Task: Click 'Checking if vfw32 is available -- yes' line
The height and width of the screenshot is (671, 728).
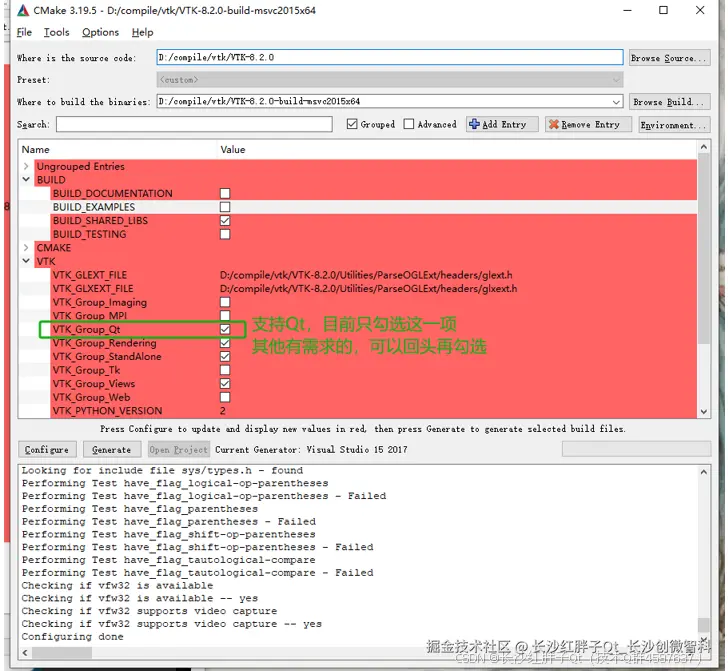Action: (x=140, y=598)
